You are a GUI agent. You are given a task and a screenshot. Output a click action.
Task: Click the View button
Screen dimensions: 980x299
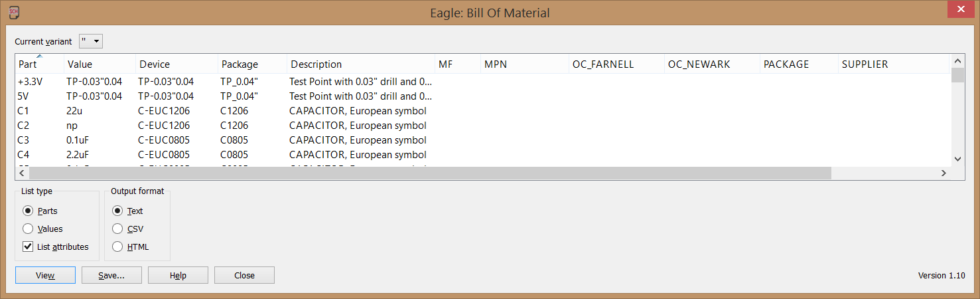[45, 275]
